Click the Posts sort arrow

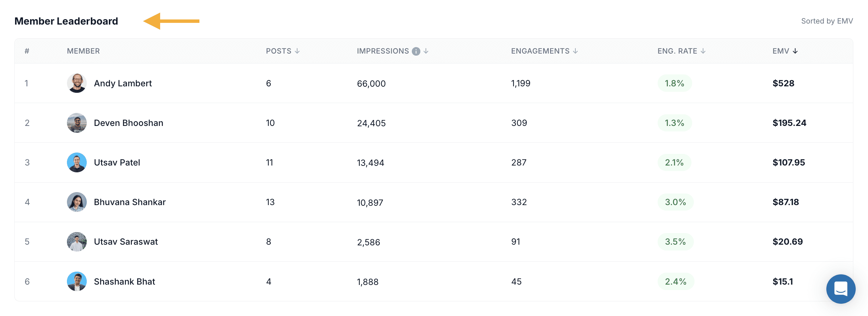pyautogui.click(x=297, y=51)
